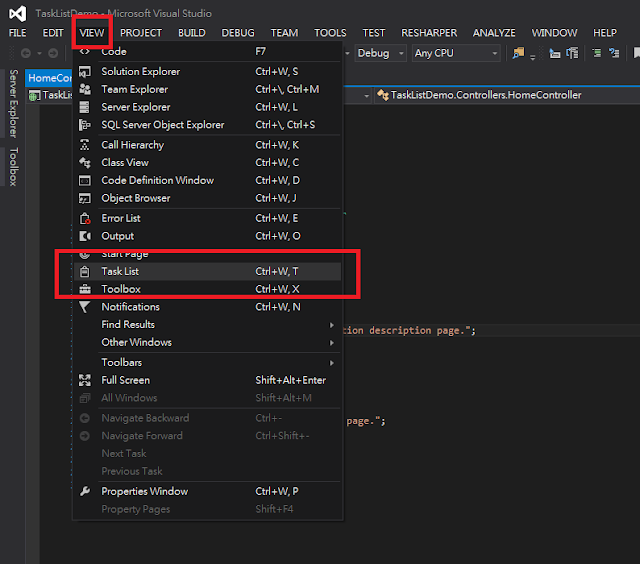The width and height of the screenshot is (640, 564).
Task: Open the Debug configuration dropdown
Action: pyautogui.click(x=380, y=53)
